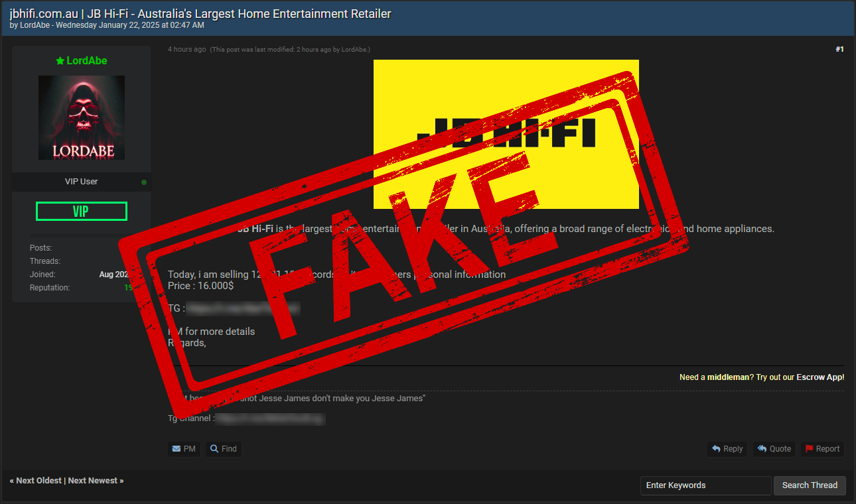This screenshot has height=504, width=856.
Task: Click the Find button under the post
Action: coord(224,449)
